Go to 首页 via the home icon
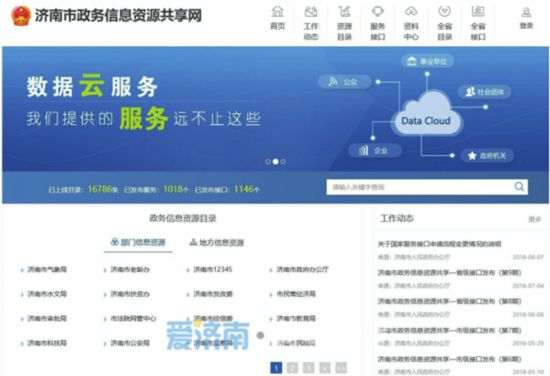Image resolution: width=550 pixels, height=376 pixels. click(x=277, y=12)
